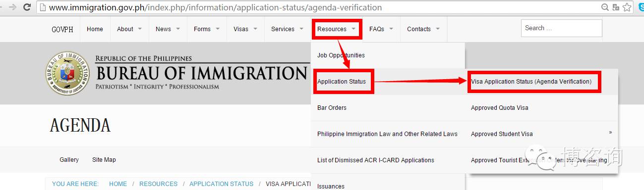This screenshot has height=190, width=644.
Task: Expand the Services dropdown menu
Action: 288,29
